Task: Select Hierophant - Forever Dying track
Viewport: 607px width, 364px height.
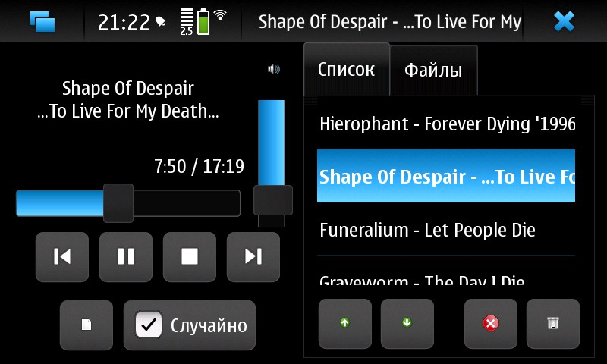Action: (446, 124)
